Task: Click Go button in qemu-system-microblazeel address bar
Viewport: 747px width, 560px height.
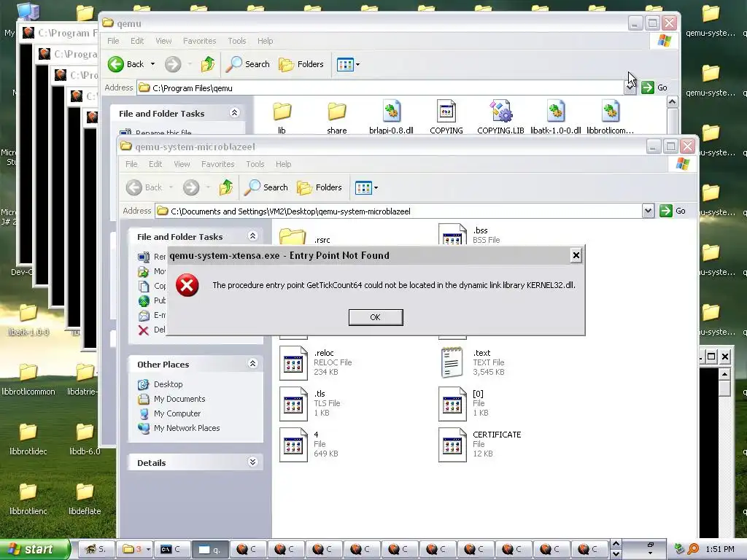Action: (673, 211)
